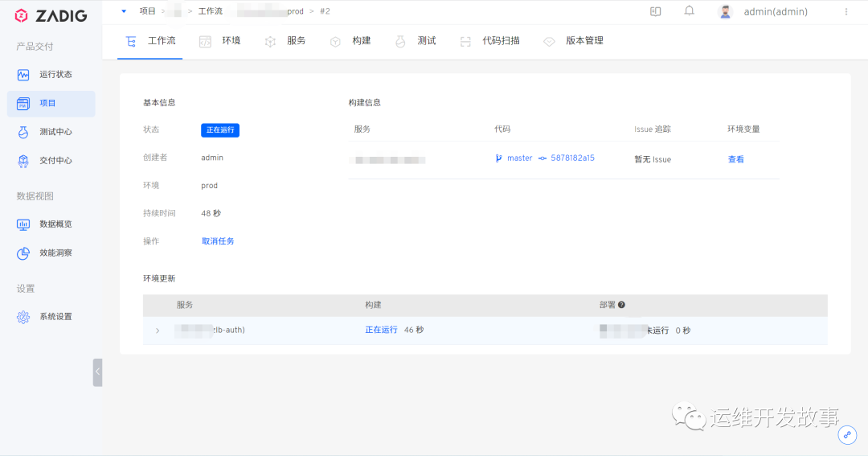Open the vertical dots menu
The height and width of the screenshot is (456, 868).
(x=845, y=11)
